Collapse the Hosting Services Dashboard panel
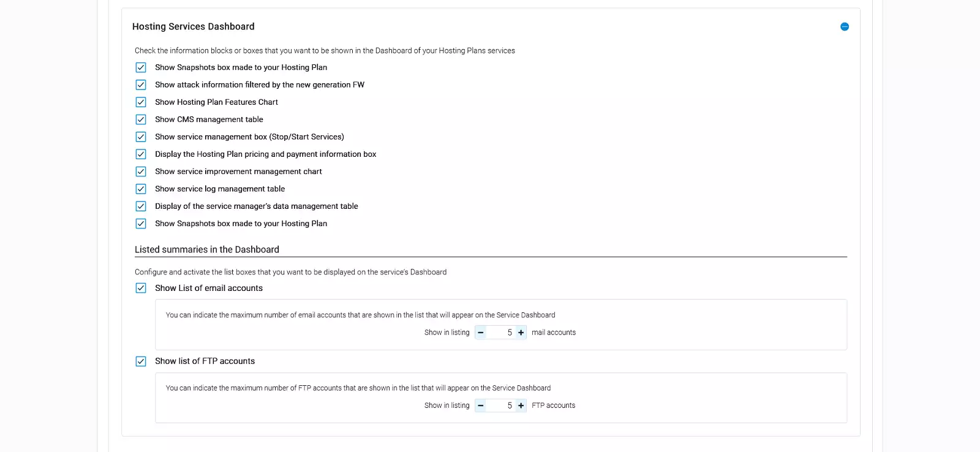This screenshot has width=980, height=452. pyautogui.click(x=845, y=27)
